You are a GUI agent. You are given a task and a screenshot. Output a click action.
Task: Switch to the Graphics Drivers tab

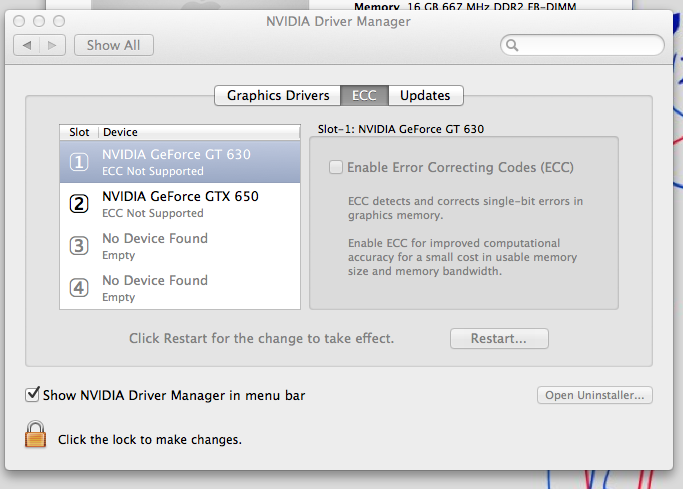click(x=278, y=95)
